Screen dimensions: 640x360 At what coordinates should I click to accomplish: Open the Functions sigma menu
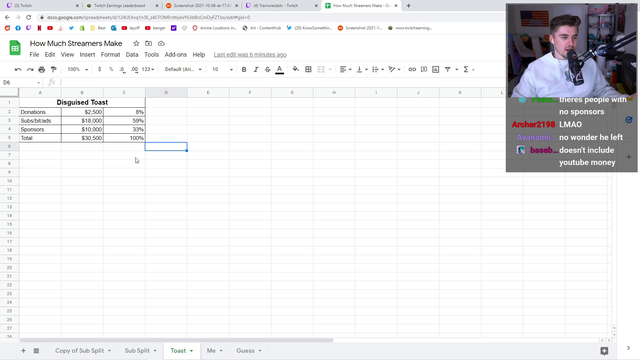(x=466, y=69)
